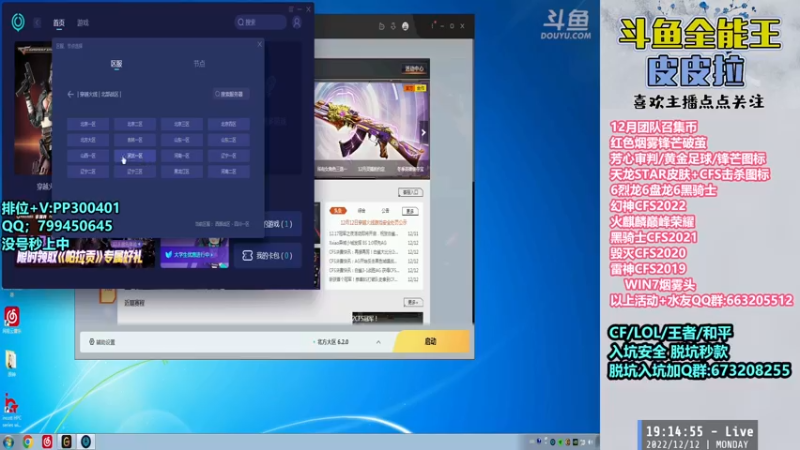Viewport: 800px width, 450px height.
Task: Click launcher round avatar icon
Action: point(405,26)
